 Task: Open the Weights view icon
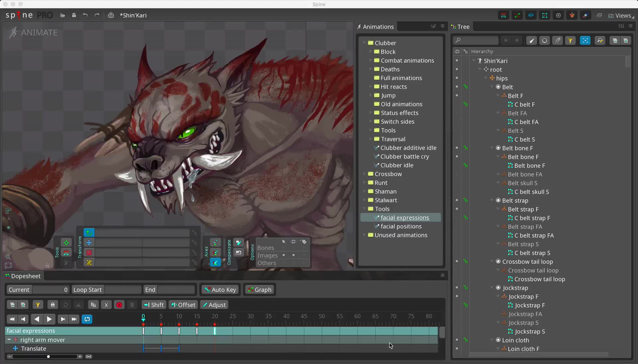pyautogui.click(x=504, y=15)
